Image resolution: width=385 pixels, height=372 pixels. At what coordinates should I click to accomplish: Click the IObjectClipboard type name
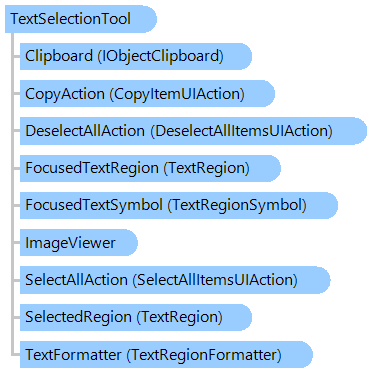tap(161, 56)
